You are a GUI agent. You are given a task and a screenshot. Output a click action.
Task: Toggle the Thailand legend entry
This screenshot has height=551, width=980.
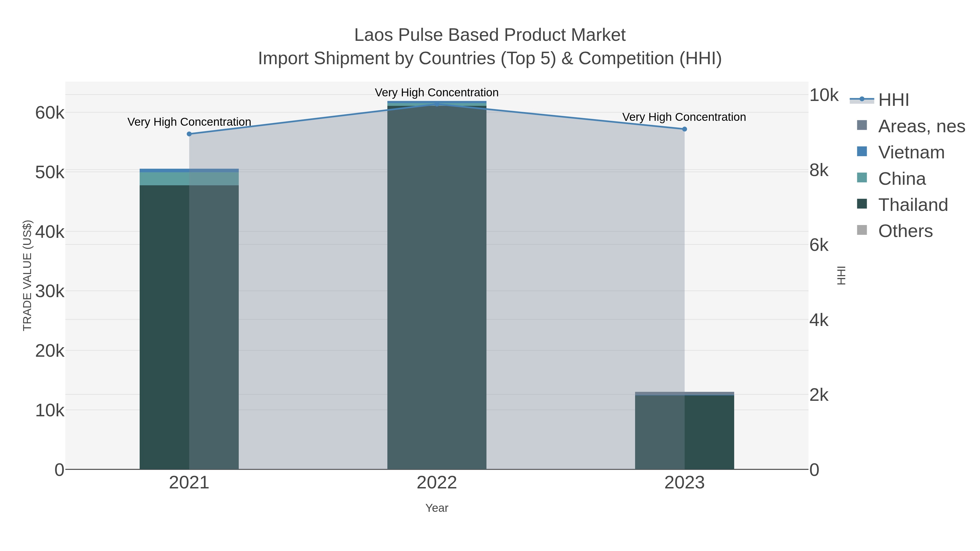902,205
